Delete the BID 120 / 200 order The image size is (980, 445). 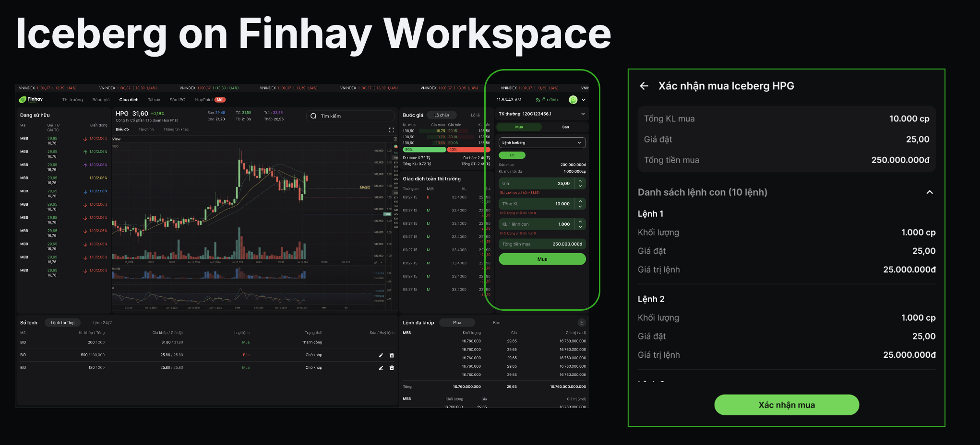pyautogui.click(x=392, y=368)
